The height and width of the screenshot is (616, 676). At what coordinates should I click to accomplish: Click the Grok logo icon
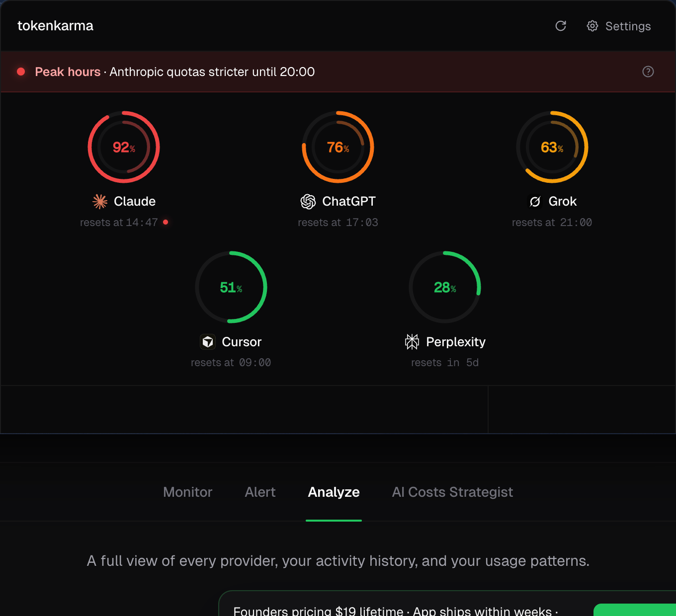click(535, 201)
